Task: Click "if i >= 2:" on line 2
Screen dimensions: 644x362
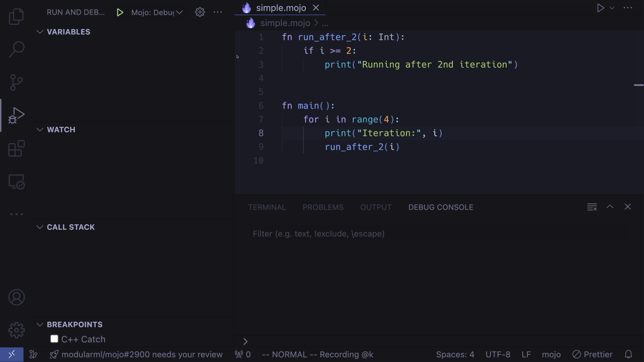Action: [x=330, y=51]
